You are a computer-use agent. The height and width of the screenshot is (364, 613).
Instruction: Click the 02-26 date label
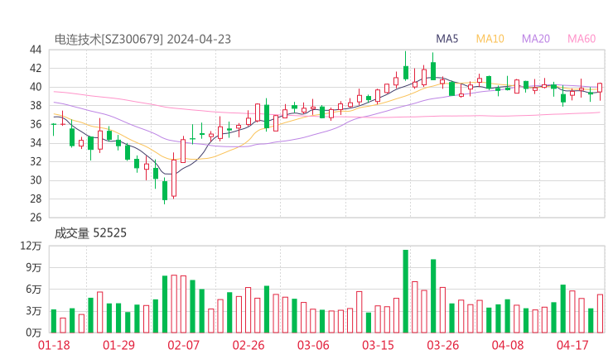[249, 345]
